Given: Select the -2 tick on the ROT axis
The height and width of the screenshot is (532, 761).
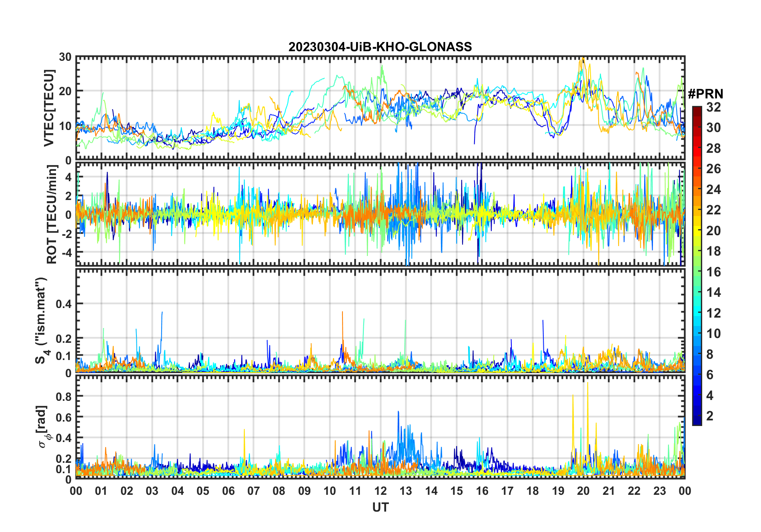Looking at the screenshot, I should pyautogui.click(x=66, y=234).
